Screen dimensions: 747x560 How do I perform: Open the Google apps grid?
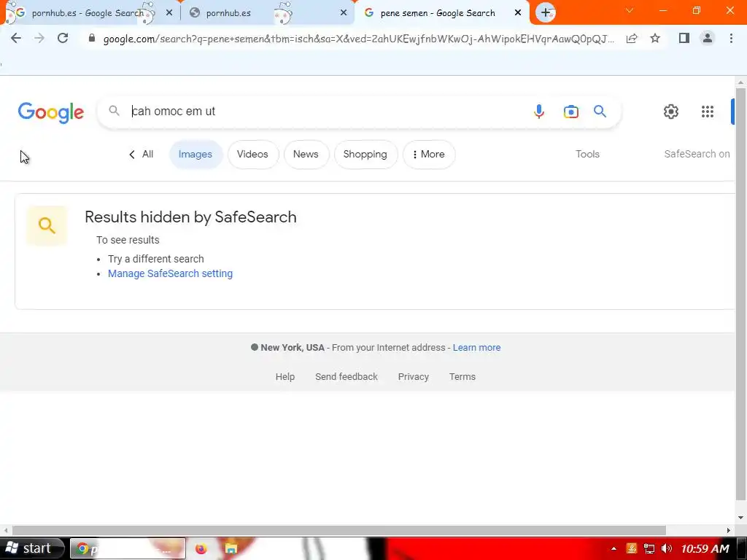(708, 112)
